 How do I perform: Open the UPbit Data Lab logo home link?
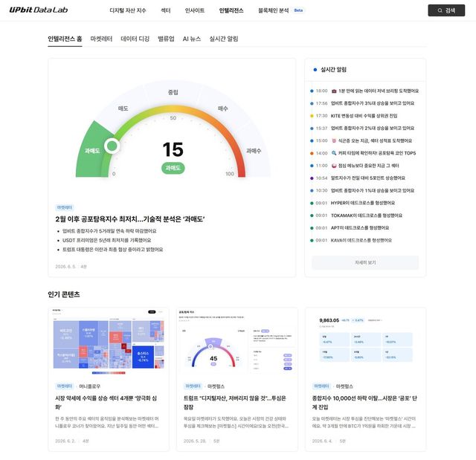[39, 10]
